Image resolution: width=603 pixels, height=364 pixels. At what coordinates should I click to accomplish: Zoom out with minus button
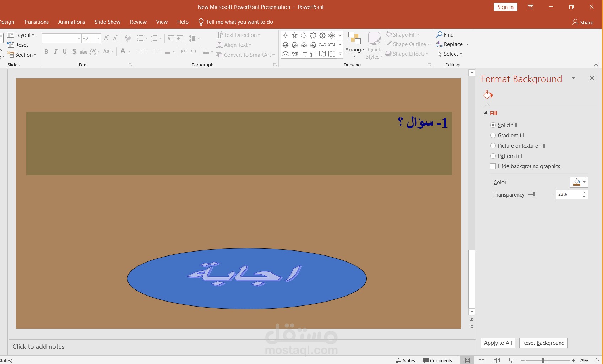pyautogui.click(x=523, y=360)
